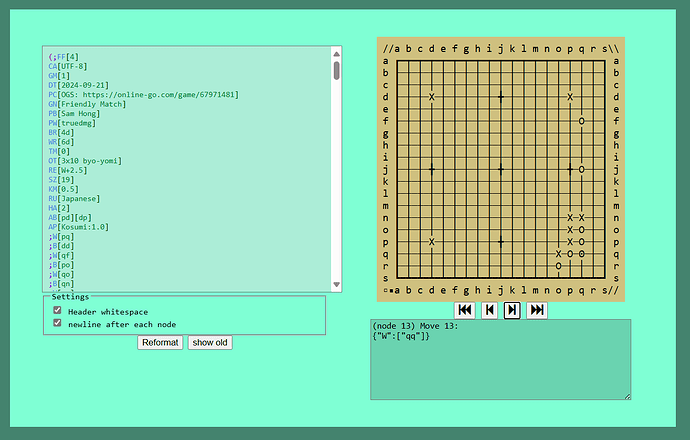Click the O stone at column q, row o
This screenshot has width=690, height=440.
(582, 230)
